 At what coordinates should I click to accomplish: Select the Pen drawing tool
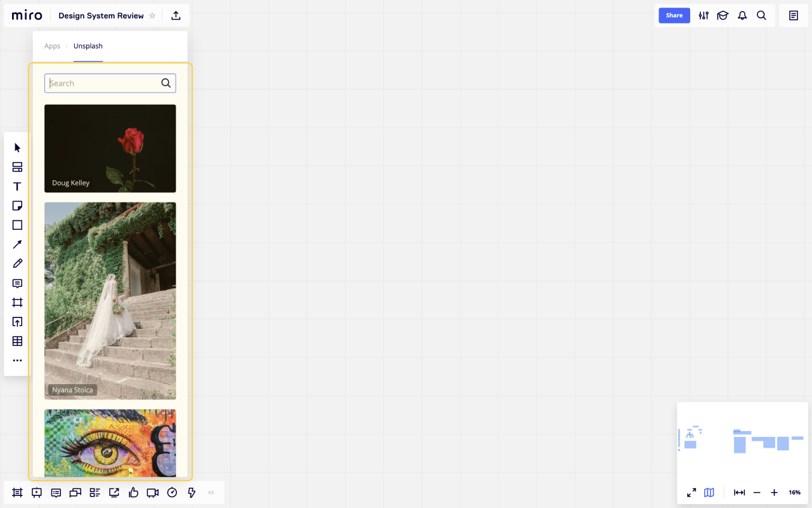pyautogui.click(x=17, y=264)
